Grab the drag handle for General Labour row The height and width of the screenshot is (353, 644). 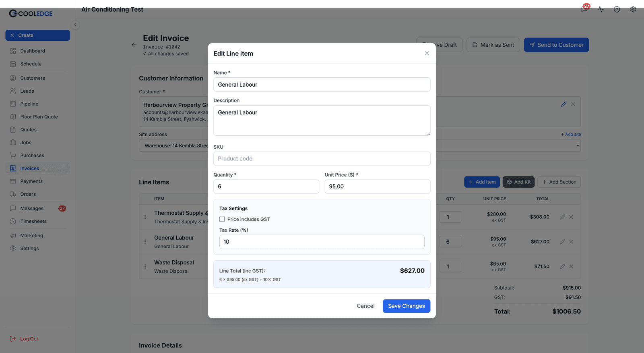pos(144,242)
